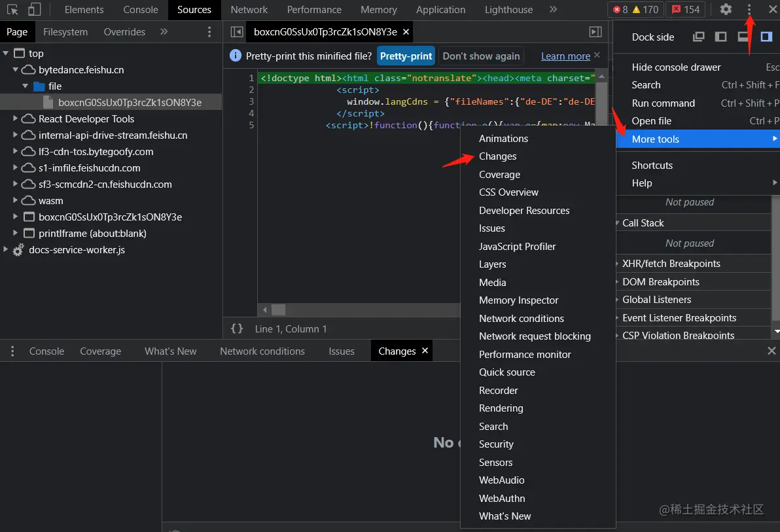Click the Pretty-print button
The width and height of the screenshot is (780, 532).
(406, 56)
